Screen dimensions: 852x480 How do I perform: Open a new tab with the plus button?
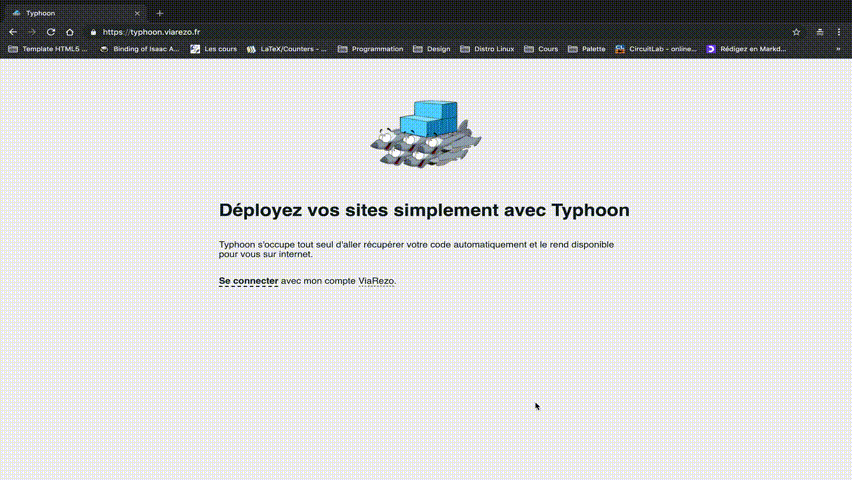[160, 13]
